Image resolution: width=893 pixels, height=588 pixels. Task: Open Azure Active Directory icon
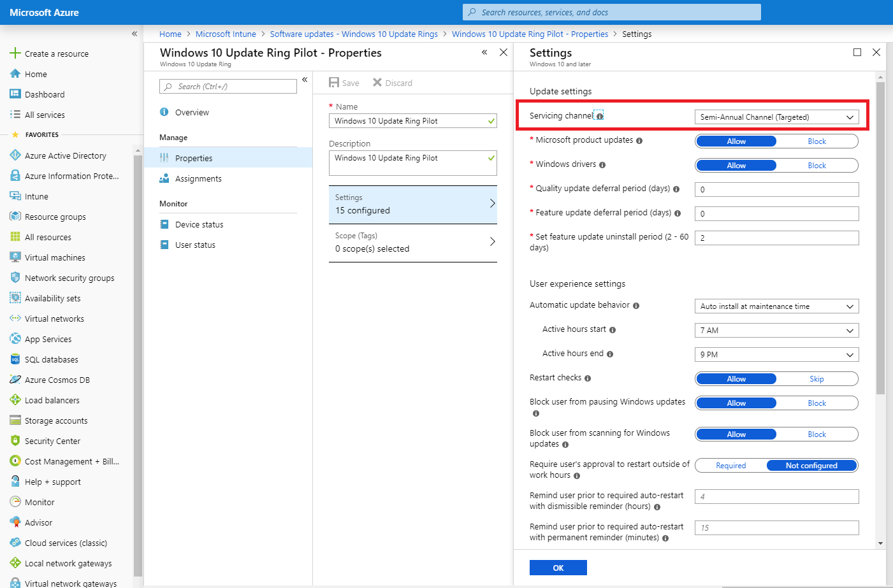(x=15, y=155)
